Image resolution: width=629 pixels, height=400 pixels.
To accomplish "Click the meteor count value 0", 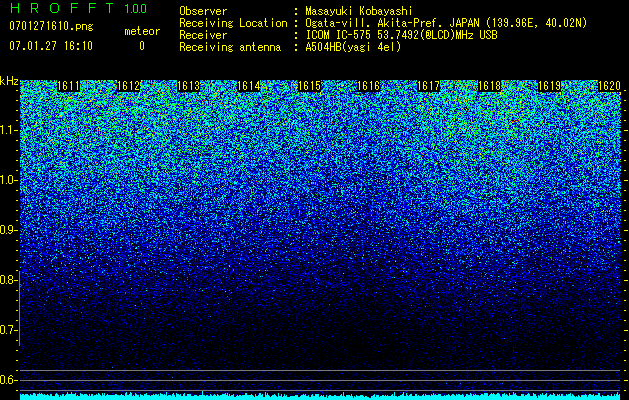I will click(142, 46).
